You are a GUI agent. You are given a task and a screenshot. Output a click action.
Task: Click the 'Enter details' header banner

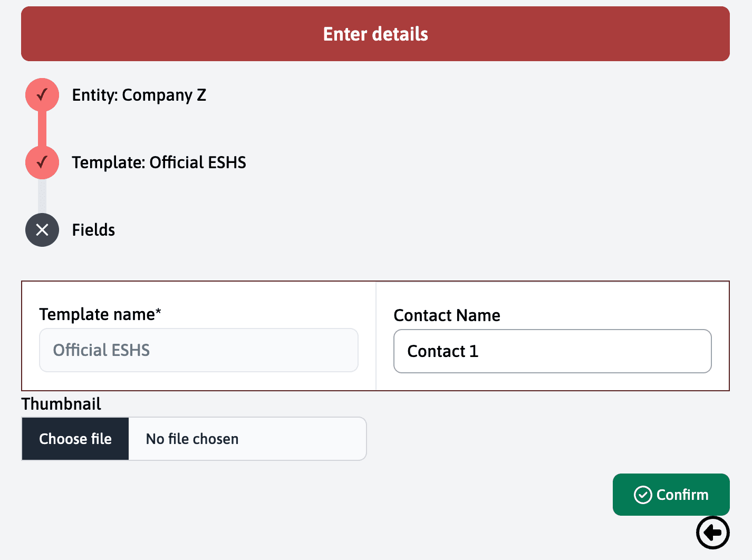point(375,34)
